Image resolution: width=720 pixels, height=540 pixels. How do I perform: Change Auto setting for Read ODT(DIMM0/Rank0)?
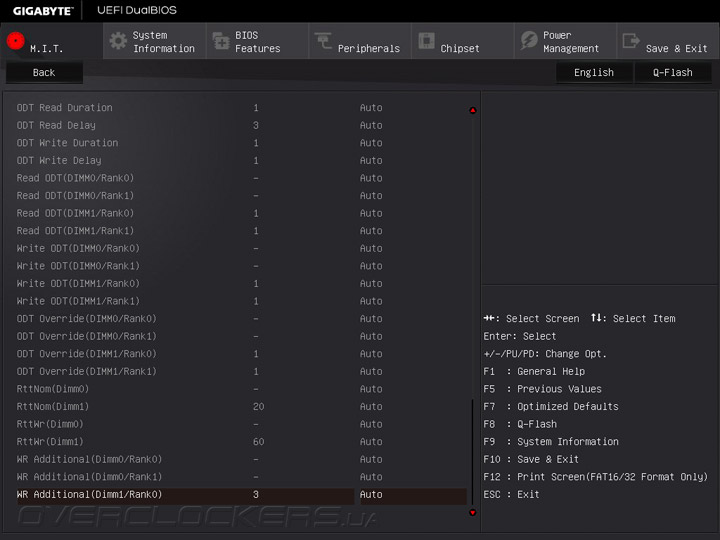pos(371,178)
